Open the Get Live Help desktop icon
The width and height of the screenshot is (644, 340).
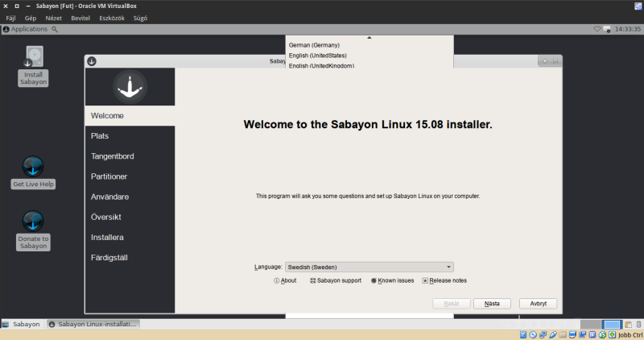(33, 172)
